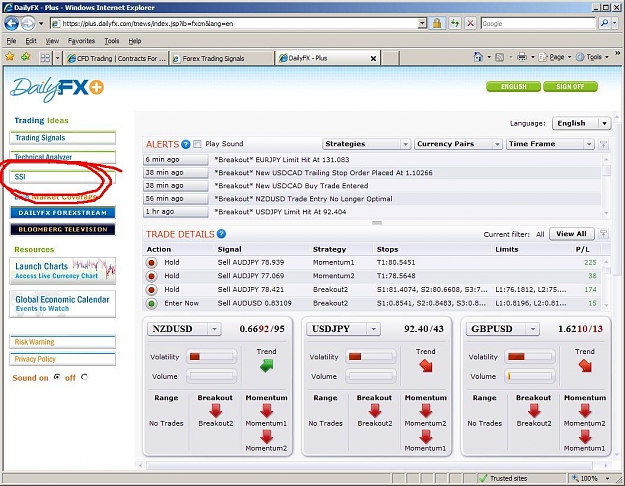The width and height of the screenshot is (625, 486).
Task: Open the Edit menu
Action: 31,41
